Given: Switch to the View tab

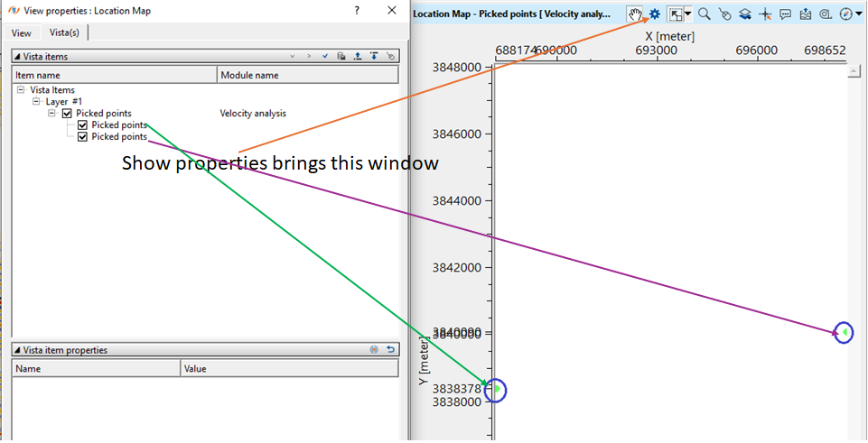Looking at the screenshot, I should click(x=22, y=33).
